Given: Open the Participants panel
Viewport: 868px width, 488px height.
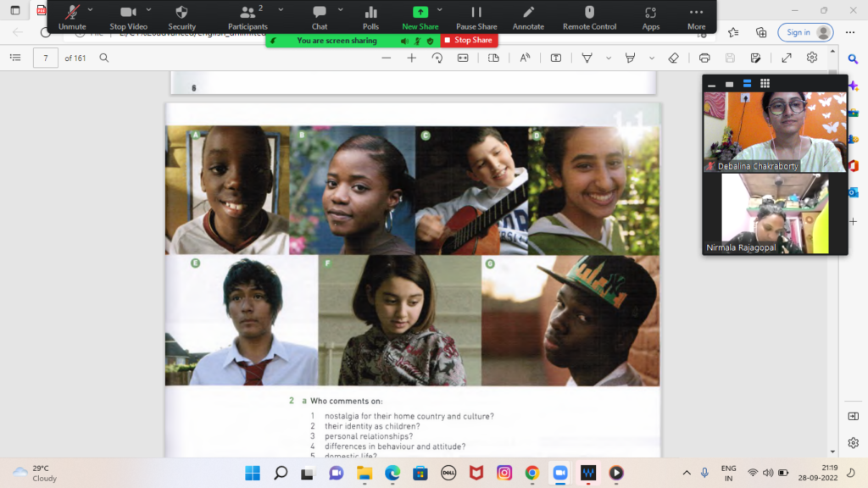Looking at the screenshot, I should click(x=248, y=16).
